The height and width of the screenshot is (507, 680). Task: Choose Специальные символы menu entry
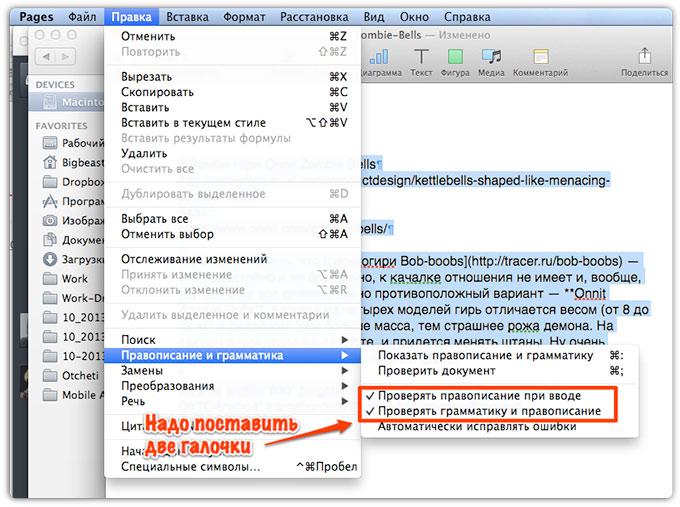coord(233,467)
